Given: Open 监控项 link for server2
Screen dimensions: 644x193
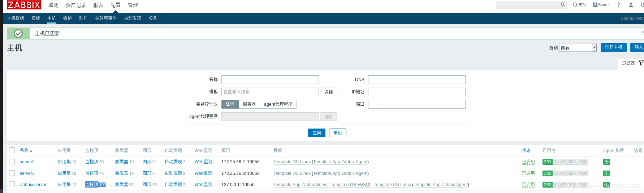Looking at the screenshot, I should (92, 162).
